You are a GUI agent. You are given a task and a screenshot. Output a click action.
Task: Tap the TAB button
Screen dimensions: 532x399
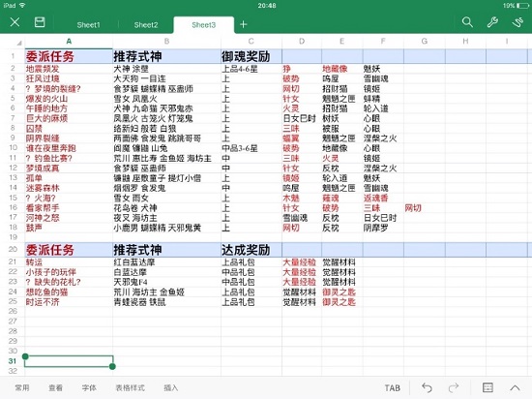(x=392, y=387)
